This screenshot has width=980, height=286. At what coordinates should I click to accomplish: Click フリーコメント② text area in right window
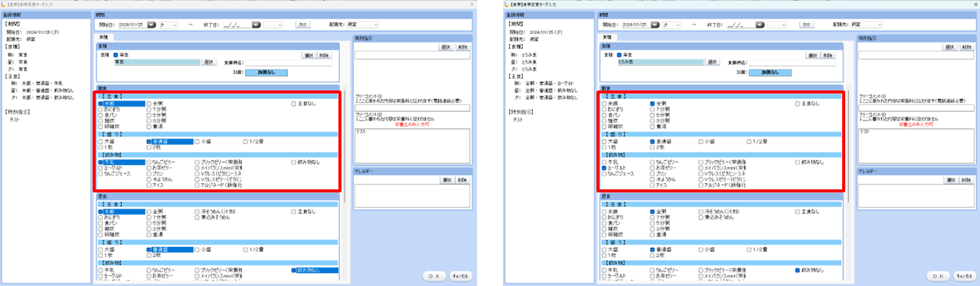916,146
